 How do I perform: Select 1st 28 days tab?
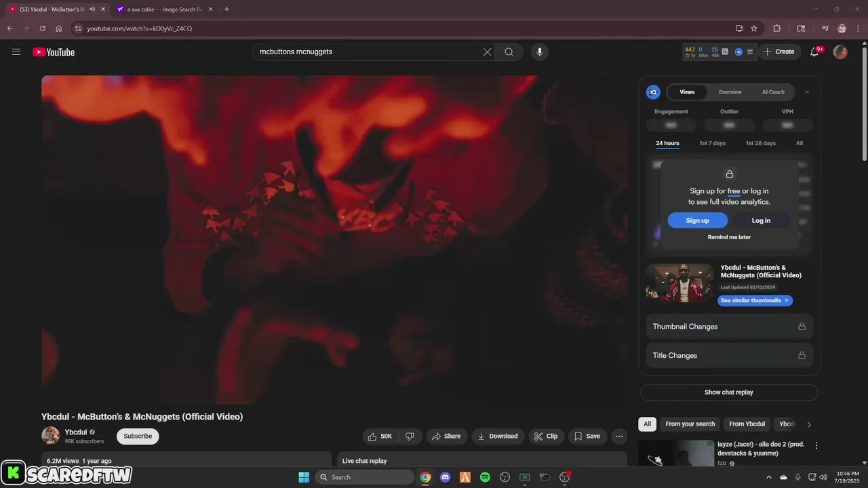pos(761,143)
